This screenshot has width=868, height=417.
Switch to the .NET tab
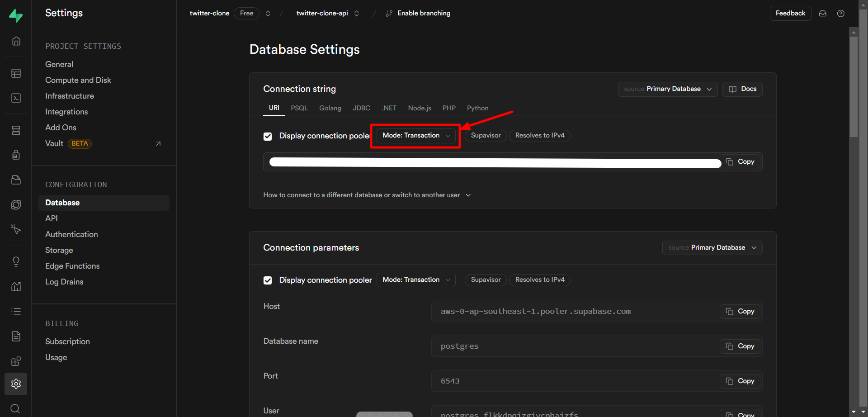coord(389,108)
